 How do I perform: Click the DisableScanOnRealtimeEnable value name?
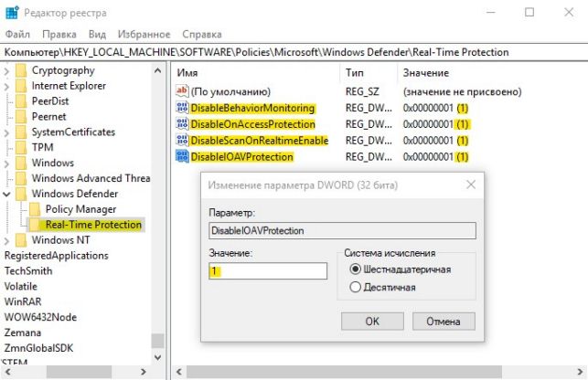(x=260, y=140)
